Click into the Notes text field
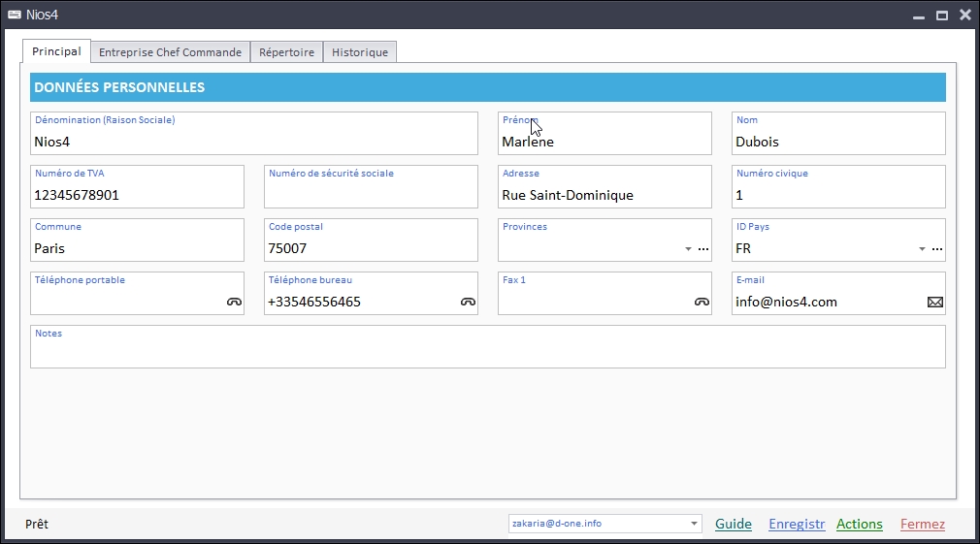980x544 pixels. point(487,353)
